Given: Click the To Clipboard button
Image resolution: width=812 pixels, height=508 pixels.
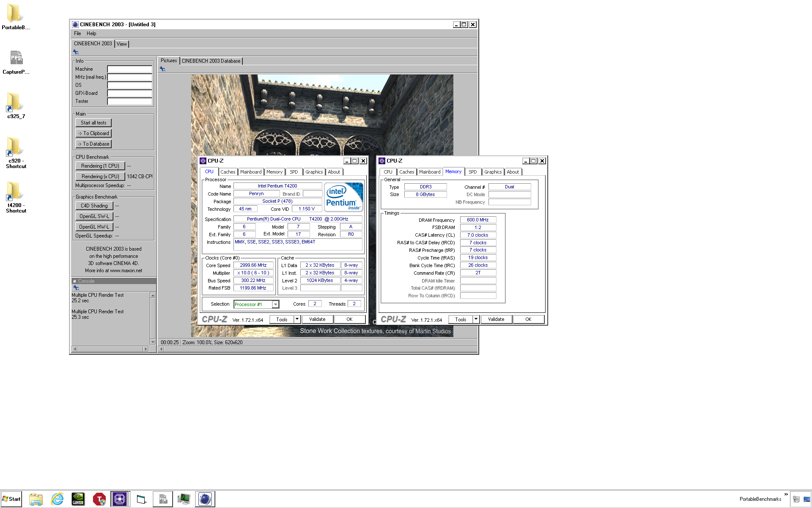Looking at the screenshot, I should click(x=93, y=133).
